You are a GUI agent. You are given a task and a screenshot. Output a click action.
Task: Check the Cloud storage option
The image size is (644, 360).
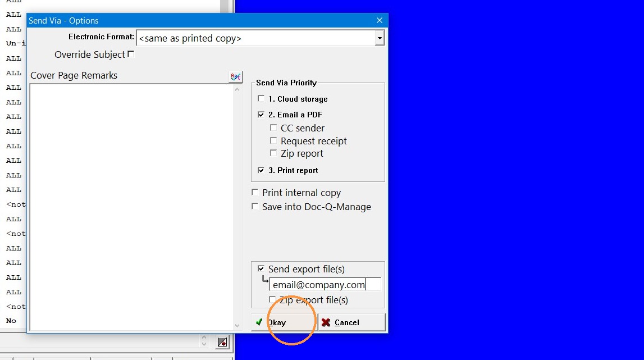click(x=261, y=99)
